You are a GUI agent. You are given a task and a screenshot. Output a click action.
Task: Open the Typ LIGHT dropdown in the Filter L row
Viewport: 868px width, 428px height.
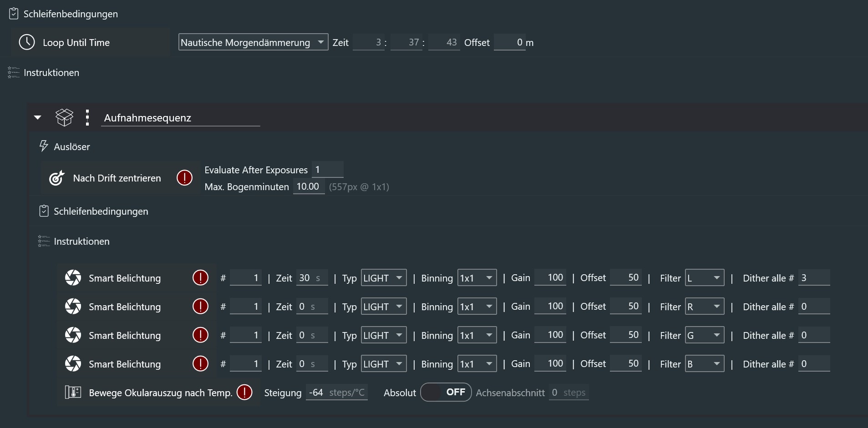point(384,277)
